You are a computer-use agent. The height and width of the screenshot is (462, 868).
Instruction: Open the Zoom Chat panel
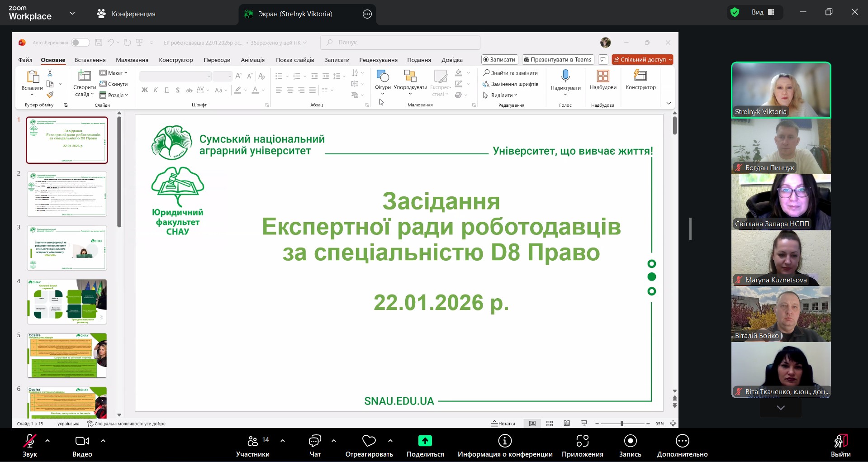tap(315, 441)
